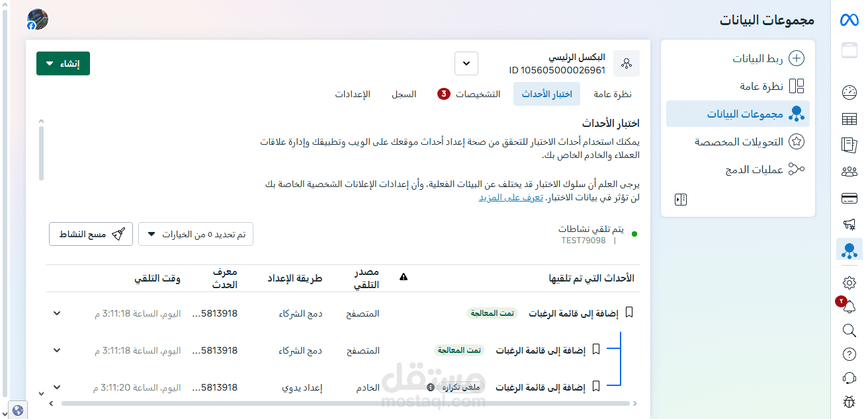Click the إعداد يدوي setup method cell
868x419 pixels.
tap(302, 387)
